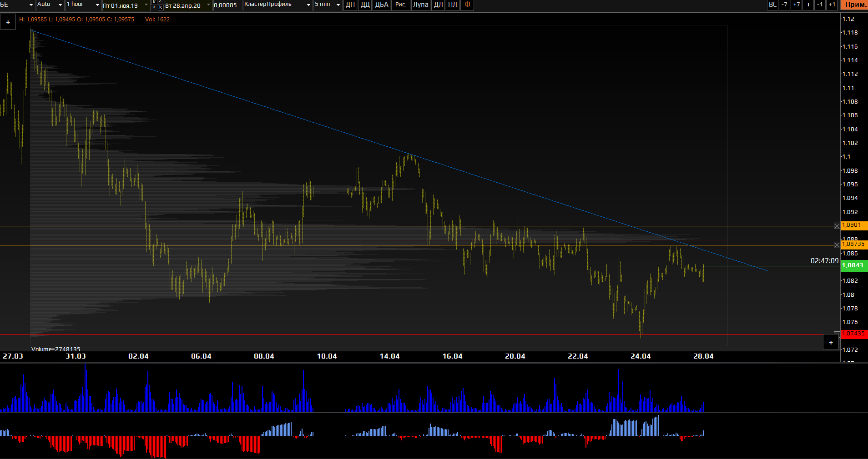Open the 5 min period dropdown

[x=328, y=5]
